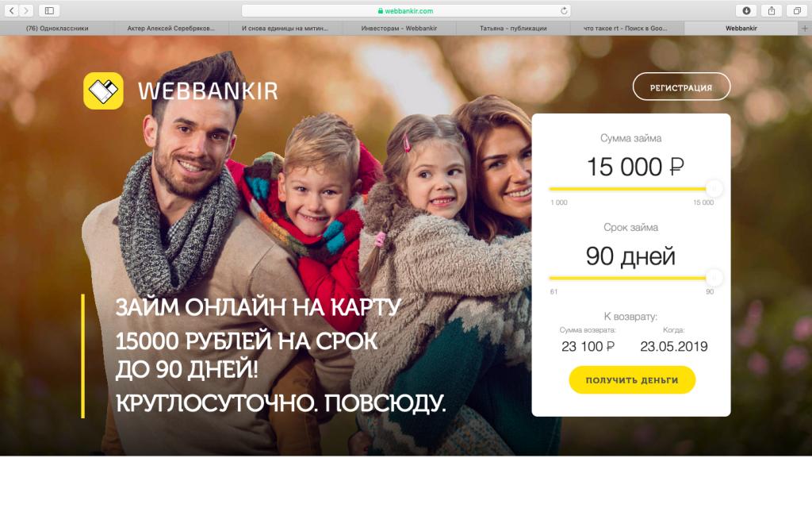Open the 'что такое rt' Google search tab
The width and height of the screenshot is (812, 508).
(x=626, y=29)
